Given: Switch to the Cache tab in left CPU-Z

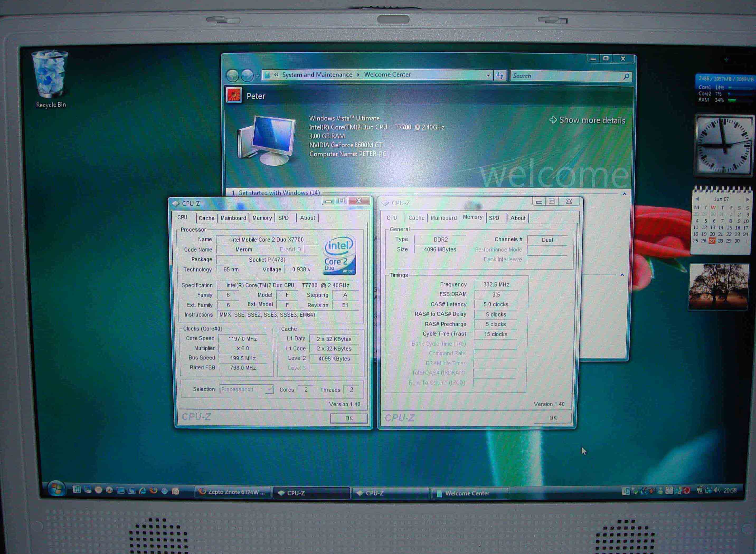Looking at the screenshot, I should tap(206, 218).
